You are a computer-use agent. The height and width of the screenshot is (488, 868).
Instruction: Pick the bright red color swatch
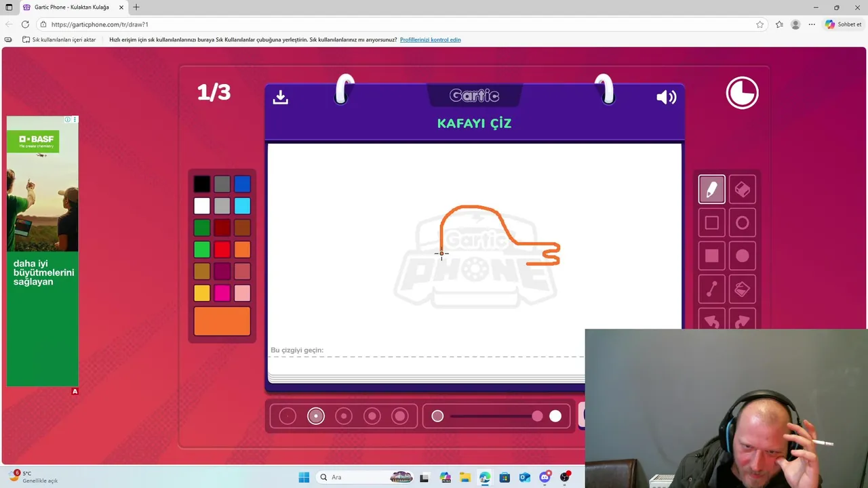(222, 249)
